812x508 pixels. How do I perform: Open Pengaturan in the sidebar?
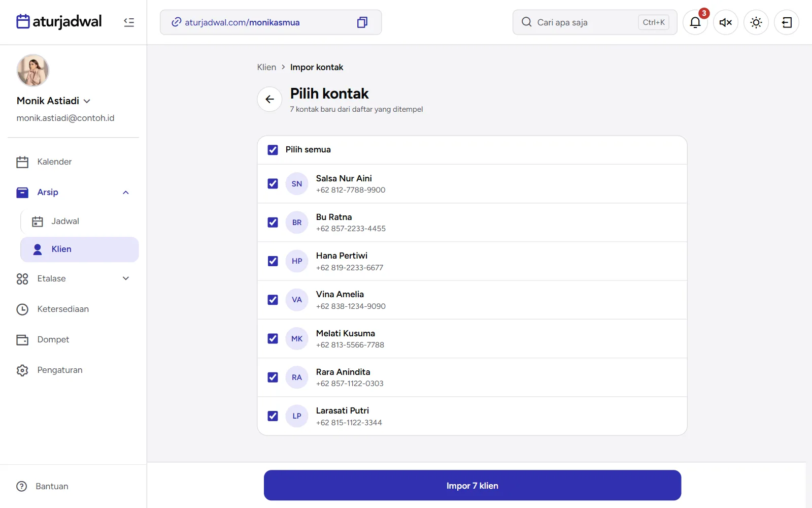tap(74, 370)
